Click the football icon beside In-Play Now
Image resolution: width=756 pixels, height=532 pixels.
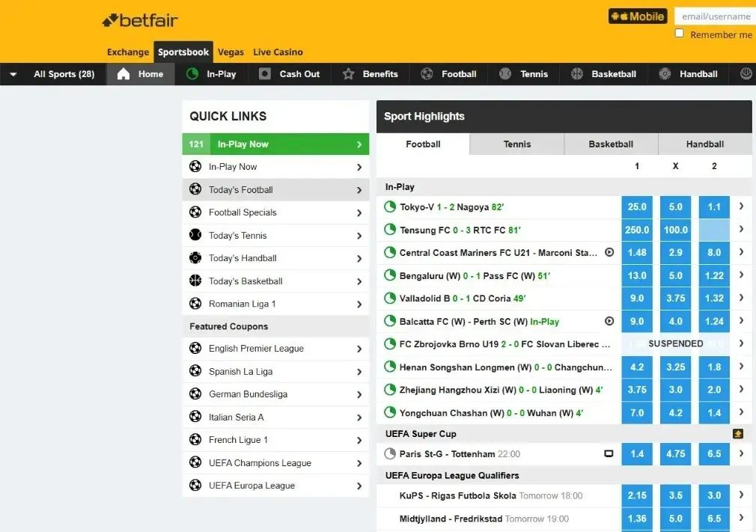coord(195,167)
